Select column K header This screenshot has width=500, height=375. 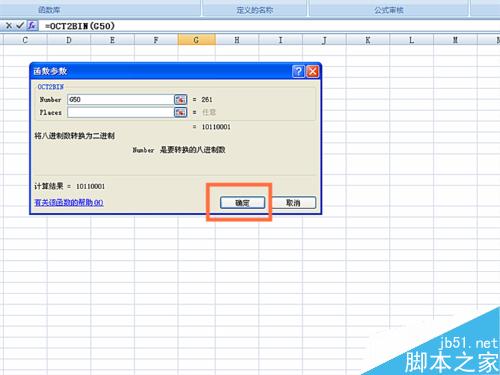368,40
